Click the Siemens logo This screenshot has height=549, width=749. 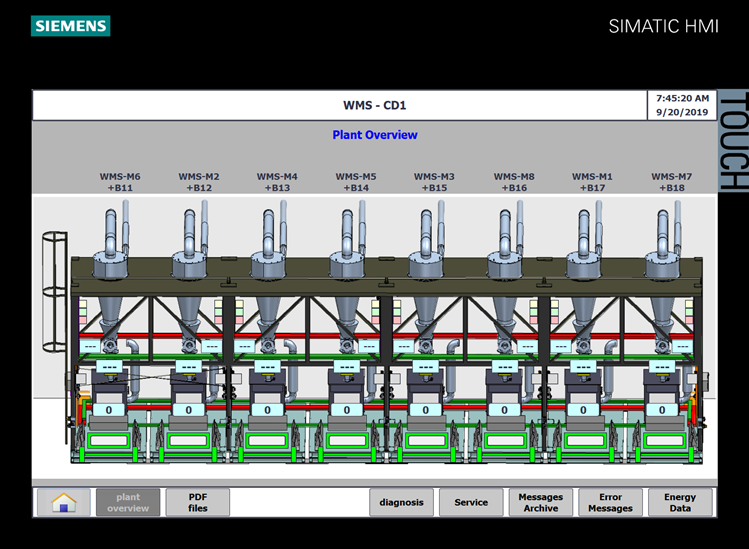click(71, 26)
